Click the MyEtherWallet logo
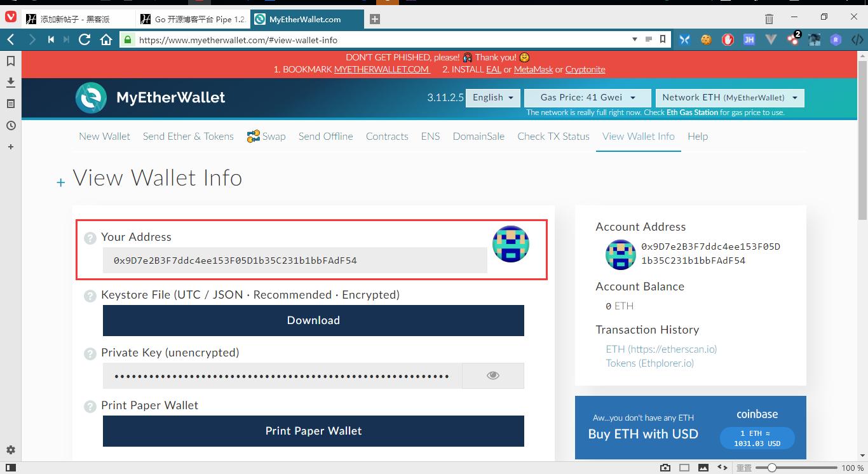868x474 pixels. [150, 97]
